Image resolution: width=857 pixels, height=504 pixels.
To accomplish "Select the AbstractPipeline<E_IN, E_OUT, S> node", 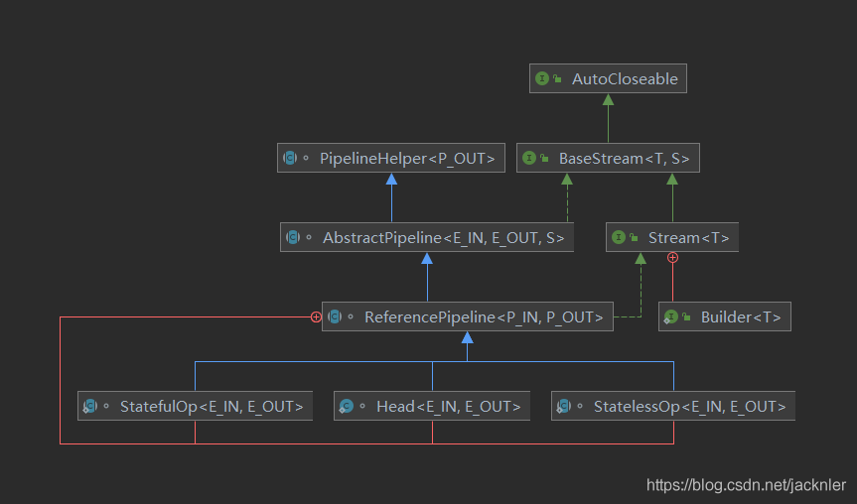I will (x=427, y=237).
